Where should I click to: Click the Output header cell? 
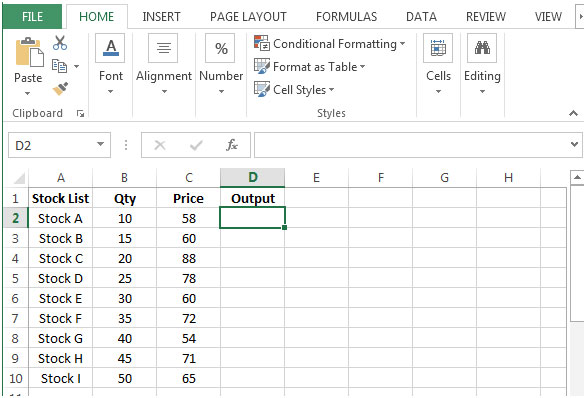click(x=253, y=198)
